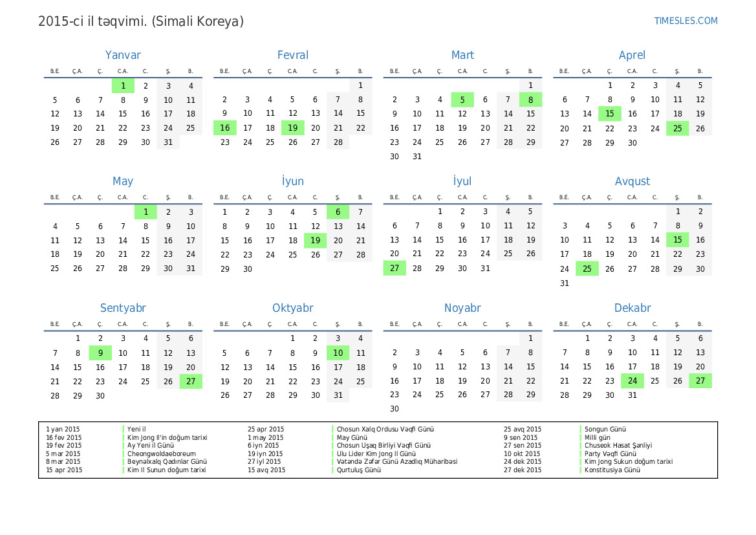Select the Noyabr month heading
The width and height of the screenshot is (756, 535).
tap(462, 308)
